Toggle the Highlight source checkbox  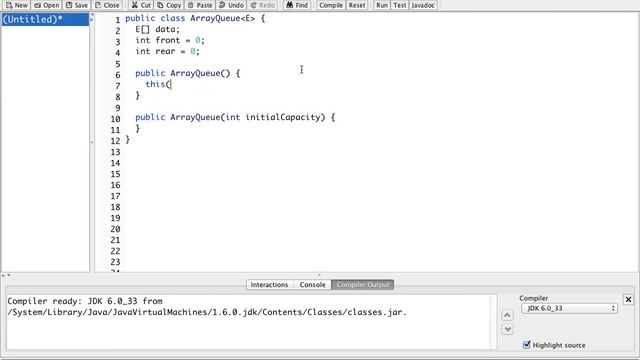coord(527,345)
